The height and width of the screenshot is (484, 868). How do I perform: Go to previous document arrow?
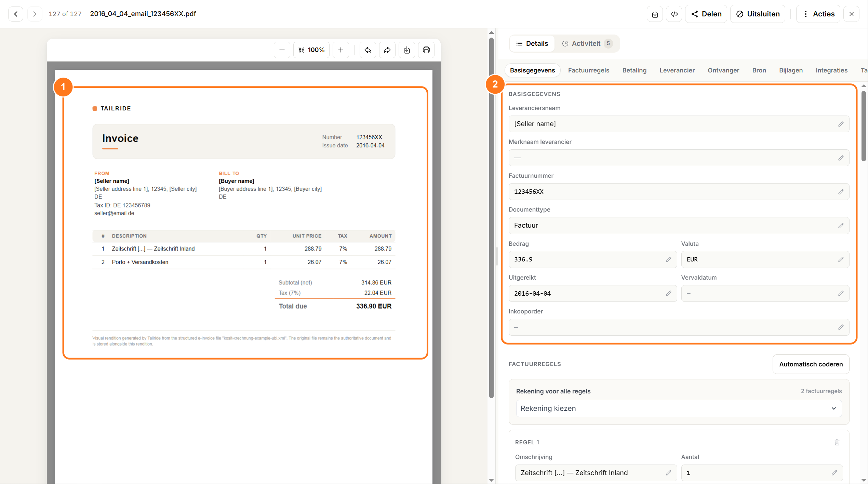[x=16, y=14]
